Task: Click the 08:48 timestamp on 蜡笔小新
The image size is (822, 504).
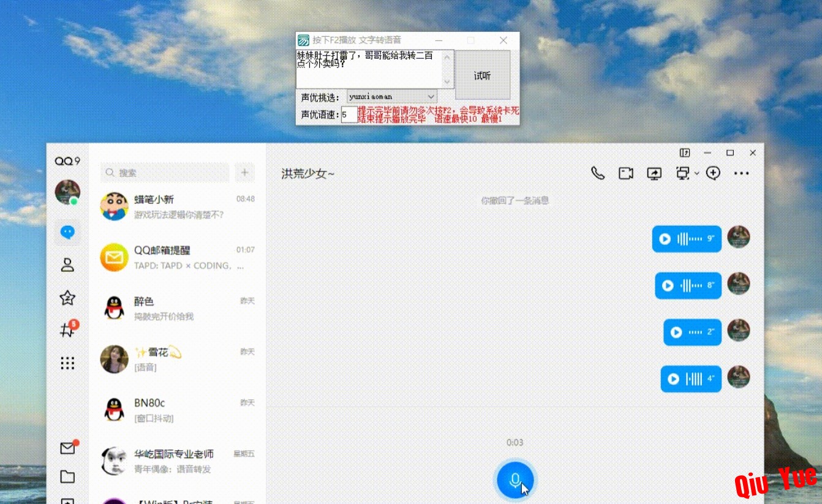Action: click(246, 199)
